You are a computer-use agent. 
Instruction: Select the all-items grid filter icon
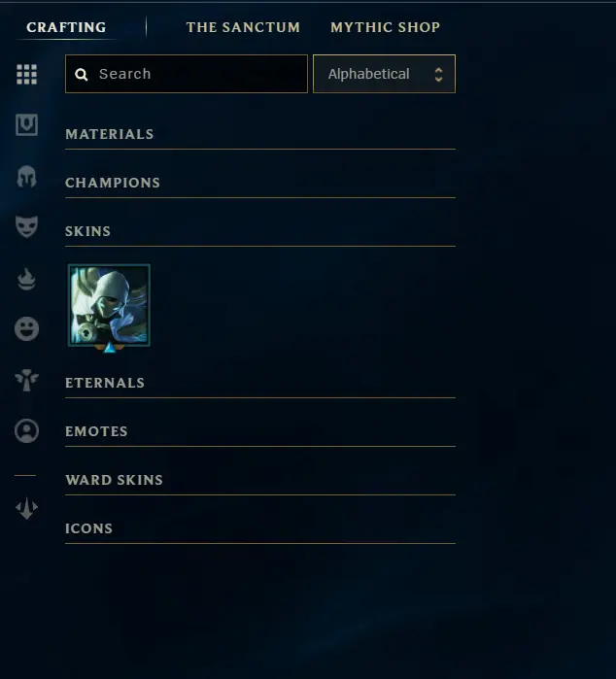tap(26, 74)
